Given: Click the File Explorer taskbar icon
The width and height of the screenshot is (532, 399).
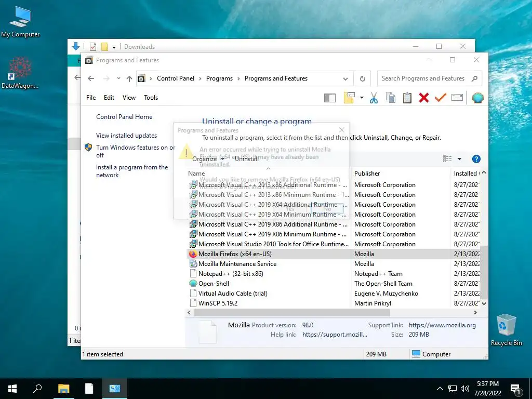Looking at the screenshot, I should [63, 389].
